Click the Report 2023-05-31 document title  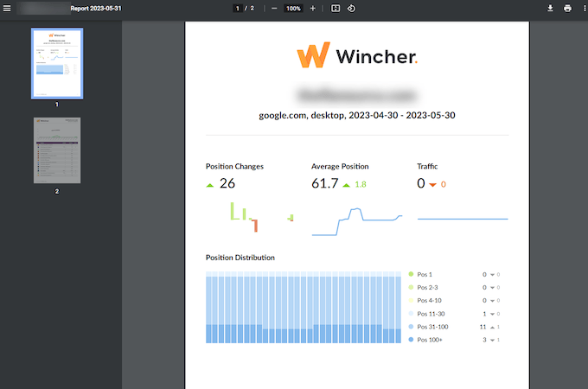click(96, 9)
